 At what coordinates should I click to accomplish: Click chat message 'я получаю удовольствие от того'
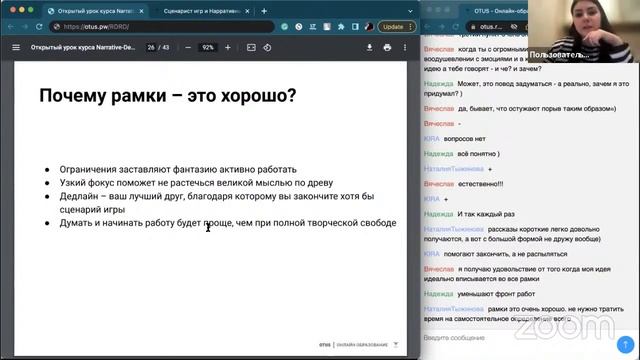(517, 274)
